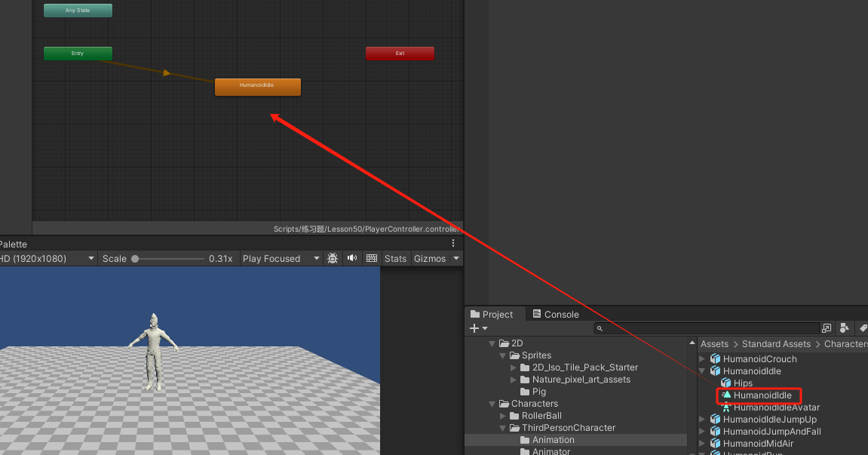This screenshot has width=868, height=455.
Task: Click the Standard Assets breadcrumb link
Action: 776,343
